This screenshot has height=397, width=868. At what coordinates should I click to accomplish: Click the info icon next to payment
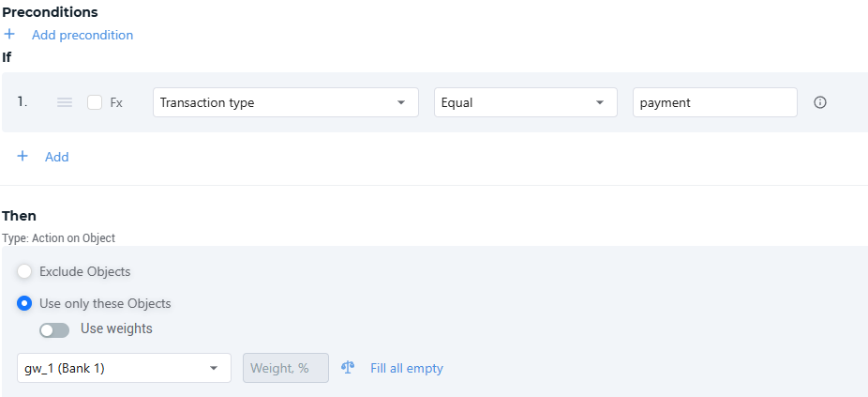point(820,103)
